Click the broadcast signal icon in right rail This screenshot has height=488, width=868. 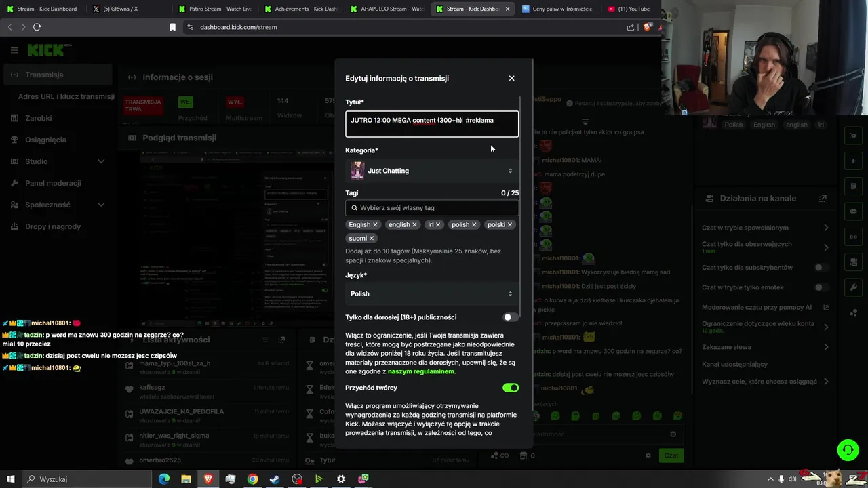click(853, 237)
